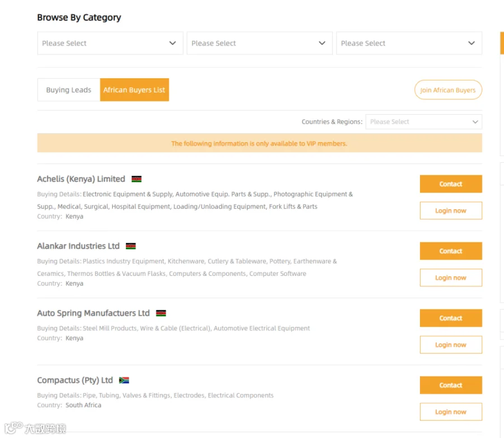Click Login now for Alankar Industries Ltd
The width and height of the screenshot is (504, 438).
pos(451,278)
